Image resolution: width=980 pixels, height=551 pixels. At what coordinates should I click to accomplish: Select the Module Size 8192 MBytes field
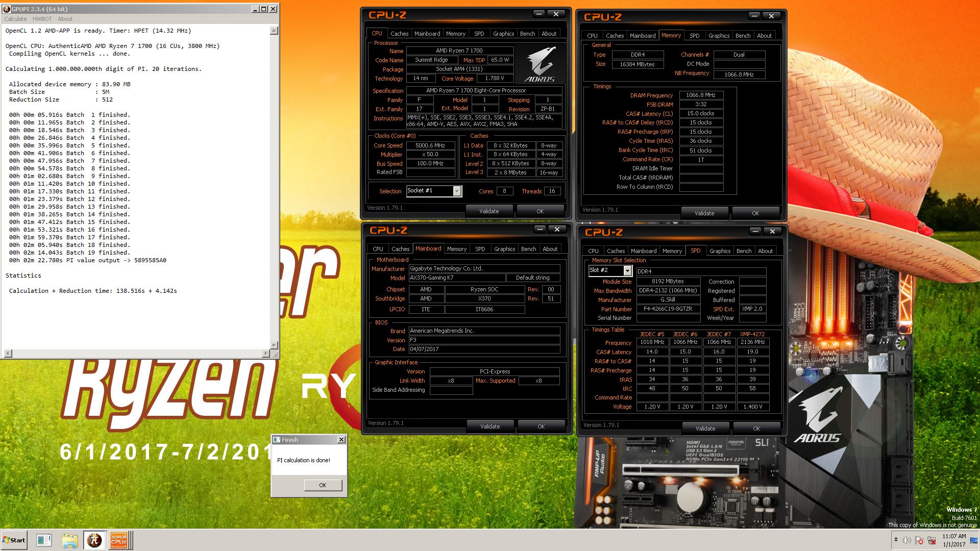[x=668, y=281]
